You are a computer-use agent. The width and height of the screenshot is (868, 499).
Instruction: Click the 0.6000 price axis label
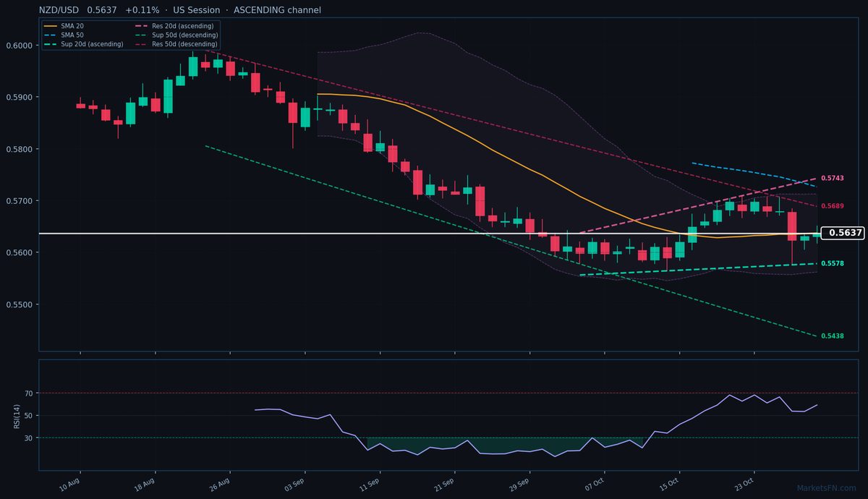21,46
